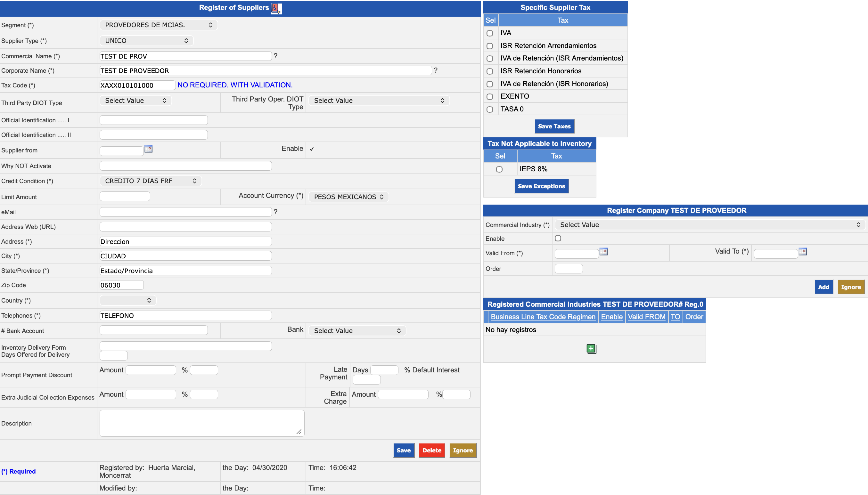Check the IVA tax checkbox
Screen dimensions: 868x495
[x=490, y=33]
